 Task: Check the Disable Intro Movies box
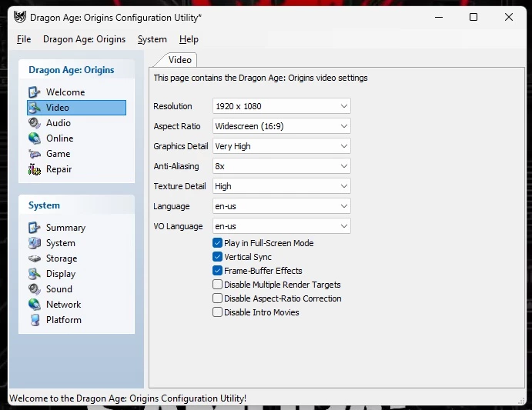[x=217, y=312]
